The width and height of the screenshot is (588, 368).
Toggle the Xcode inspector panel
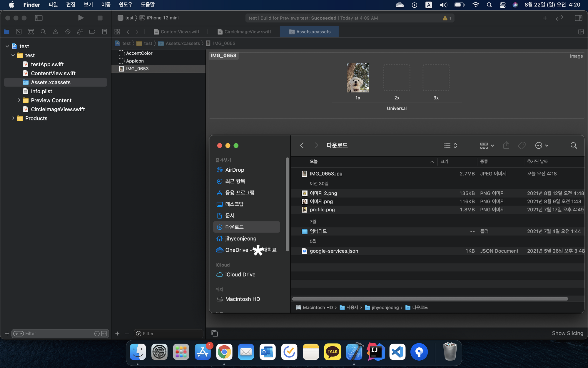coord(578,18)
